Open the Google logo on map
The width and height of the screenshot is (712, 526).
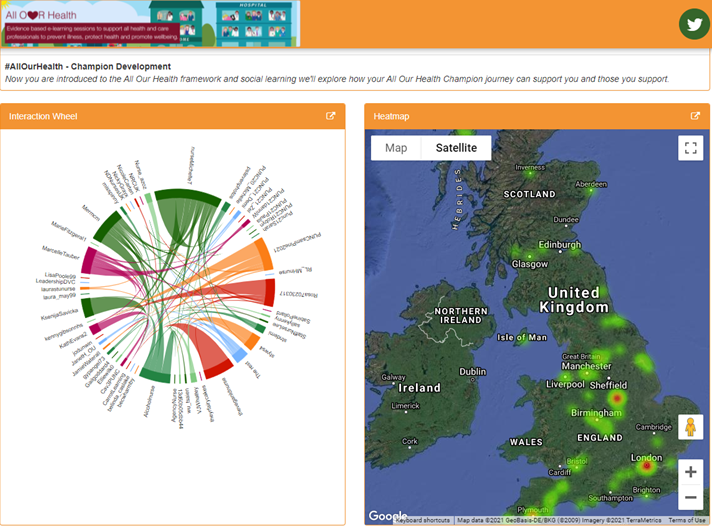tap(387, 516)
